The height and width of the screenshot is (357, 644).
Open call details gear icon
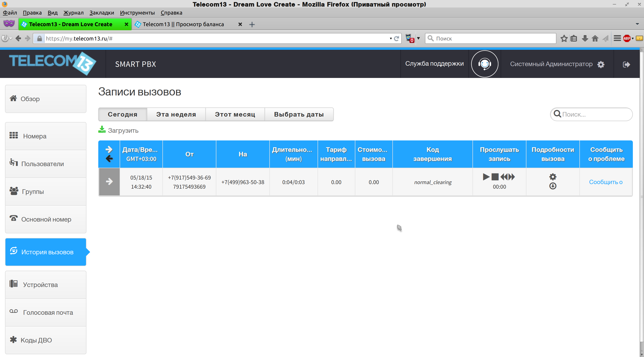[553, 177]
